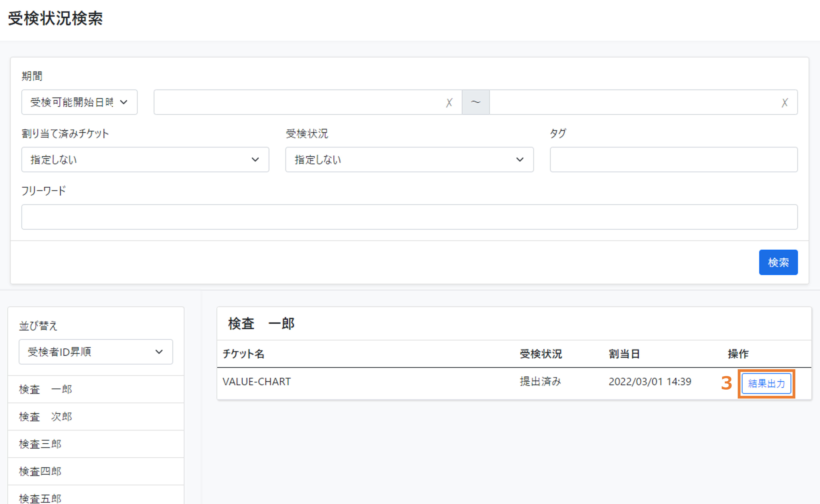Click the 割当日 column header
Screen dimensions: 820x504
pos(624,354)
